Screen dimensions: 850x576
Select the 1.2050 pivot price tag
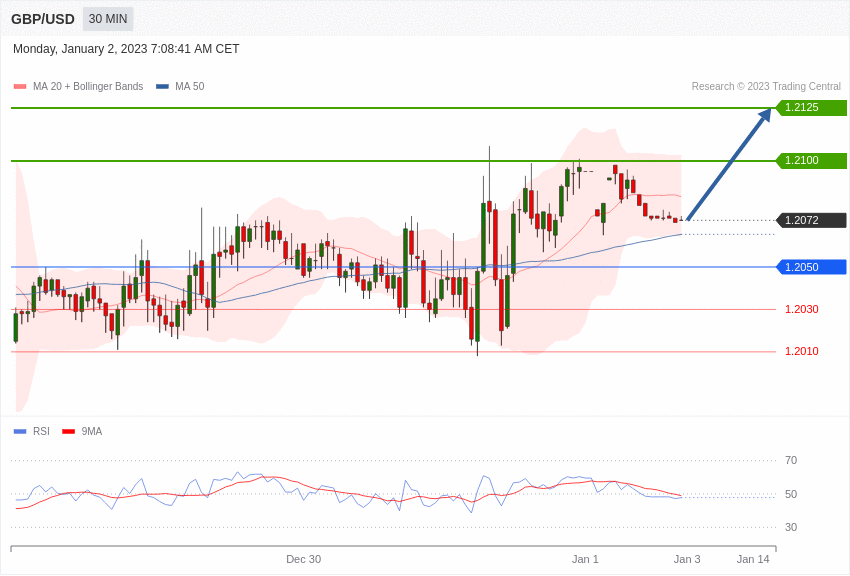(x=812, y=267)
